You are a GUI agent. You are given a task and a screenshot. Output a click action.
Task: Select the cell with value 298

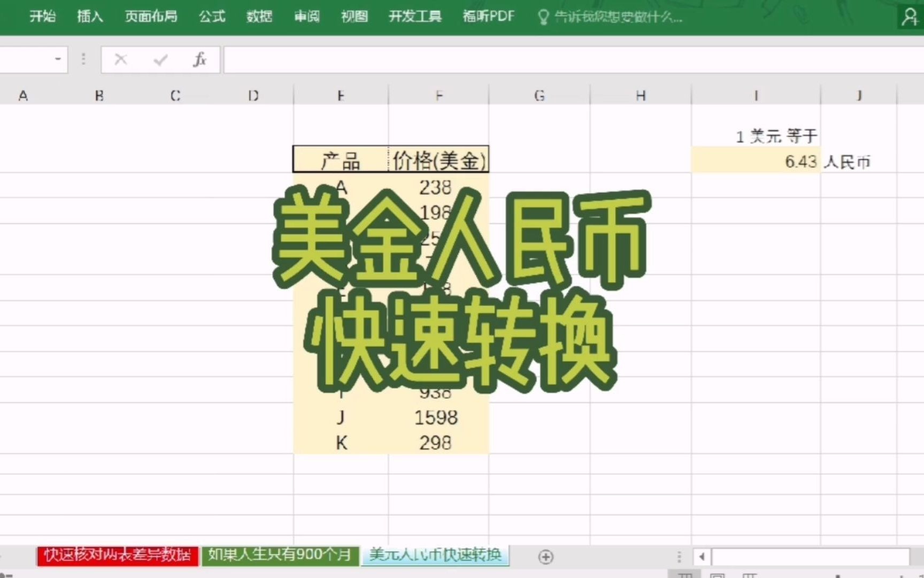439,442
